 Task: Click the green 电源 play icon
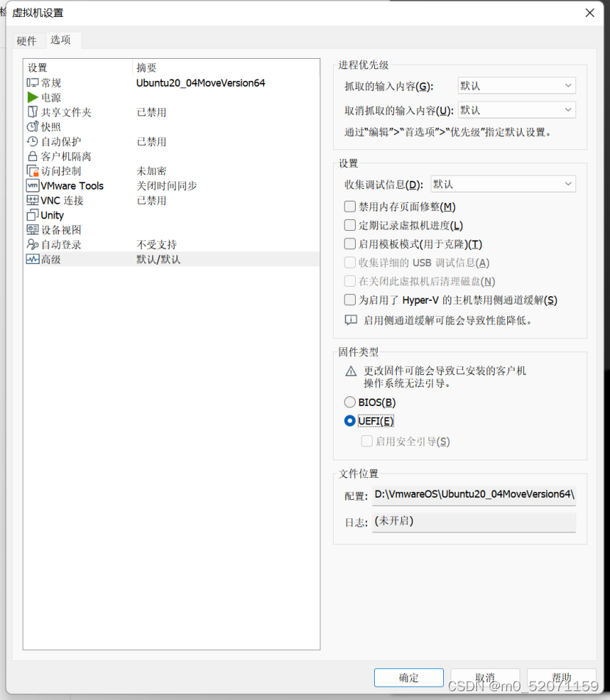(x=32, y=97)
